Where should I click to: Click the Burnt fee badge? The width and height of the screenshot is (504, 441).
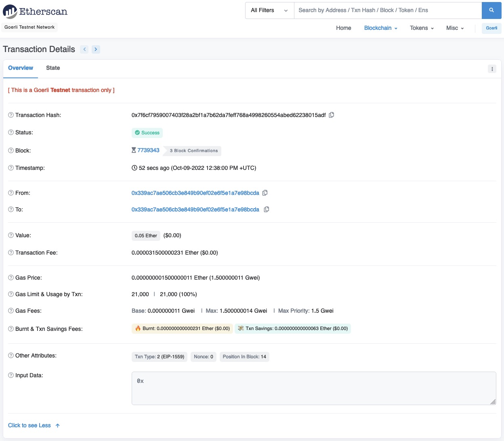click(182, 328)
